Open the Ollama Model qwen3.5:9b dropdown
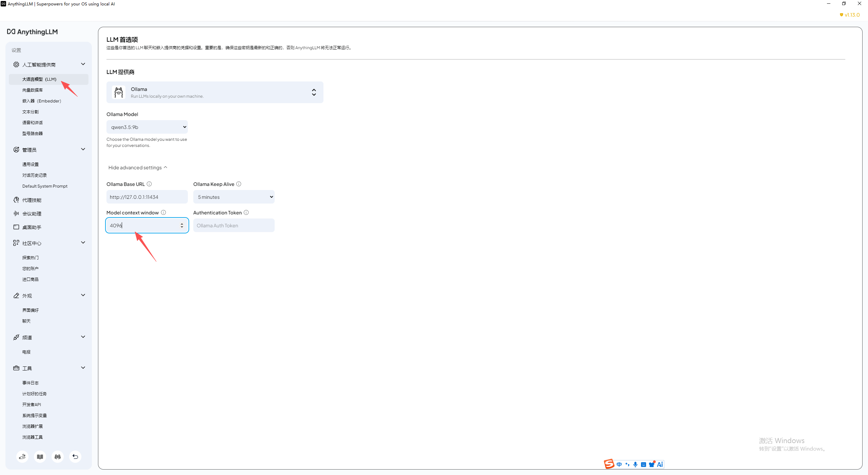The image size is (868, 475). (x=147, y=127)
